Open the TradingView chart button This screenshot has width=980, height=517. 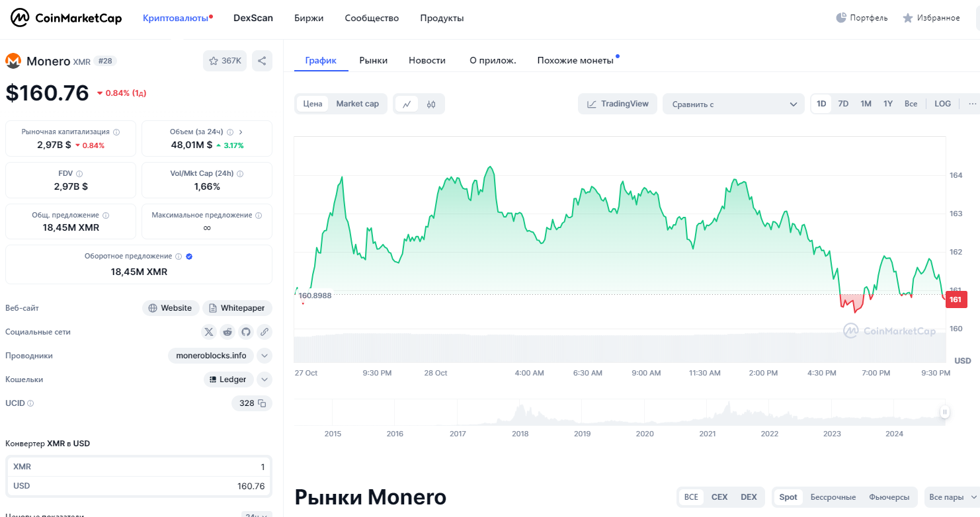(x=618, y=104)
